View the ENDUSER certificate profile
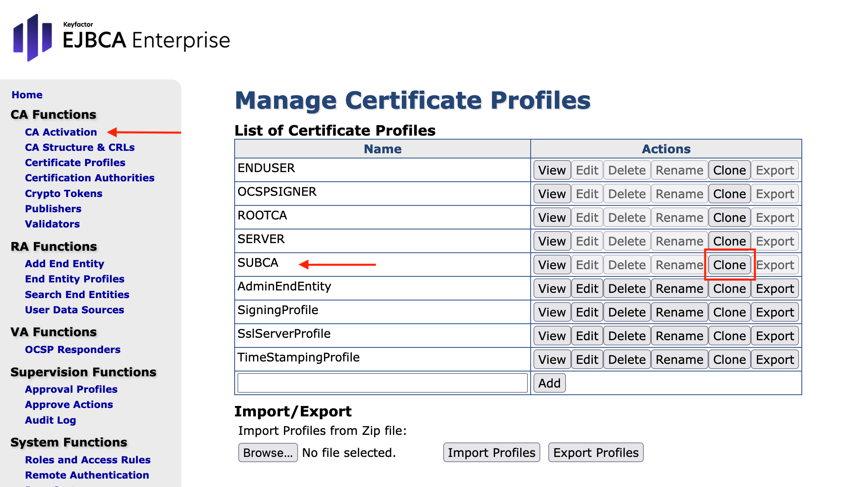 [x=552, y=170]
